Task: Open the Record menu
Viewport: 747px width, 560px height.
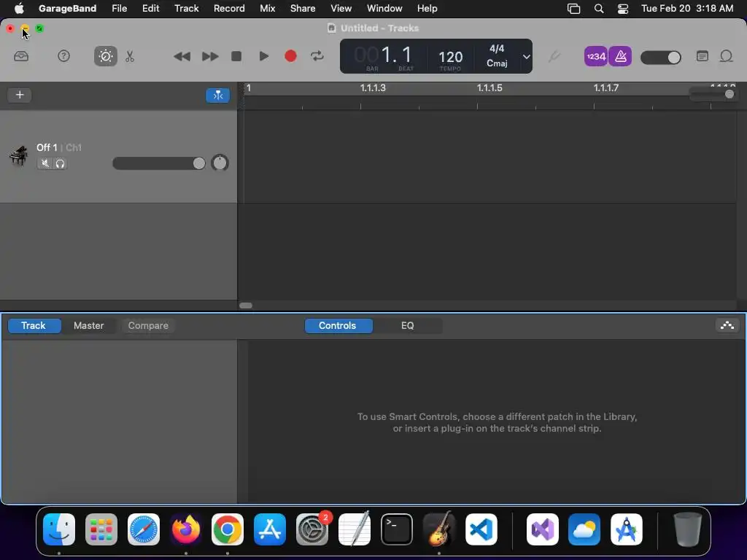Action: tap(229, 9)
